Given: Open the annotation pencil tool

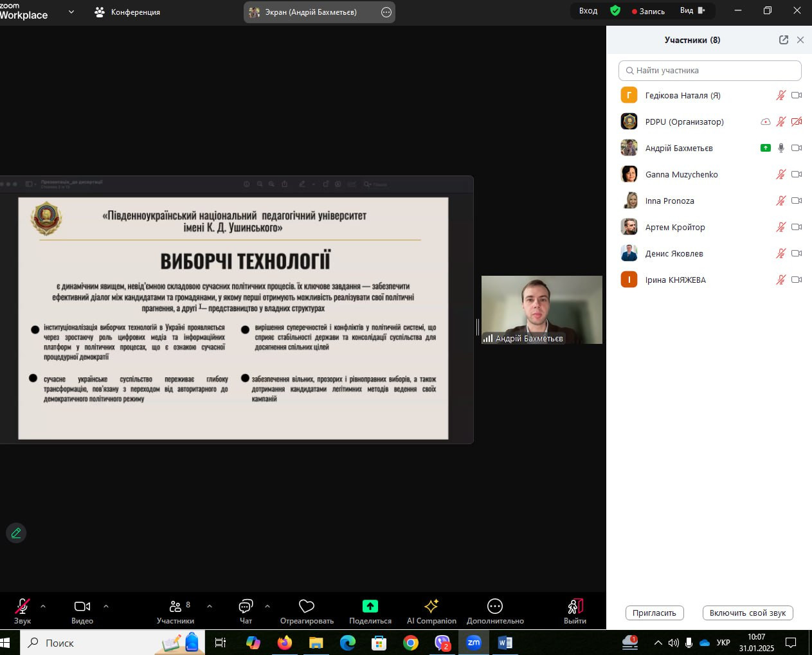Looking at the screenshot, I should click(16, 533).
